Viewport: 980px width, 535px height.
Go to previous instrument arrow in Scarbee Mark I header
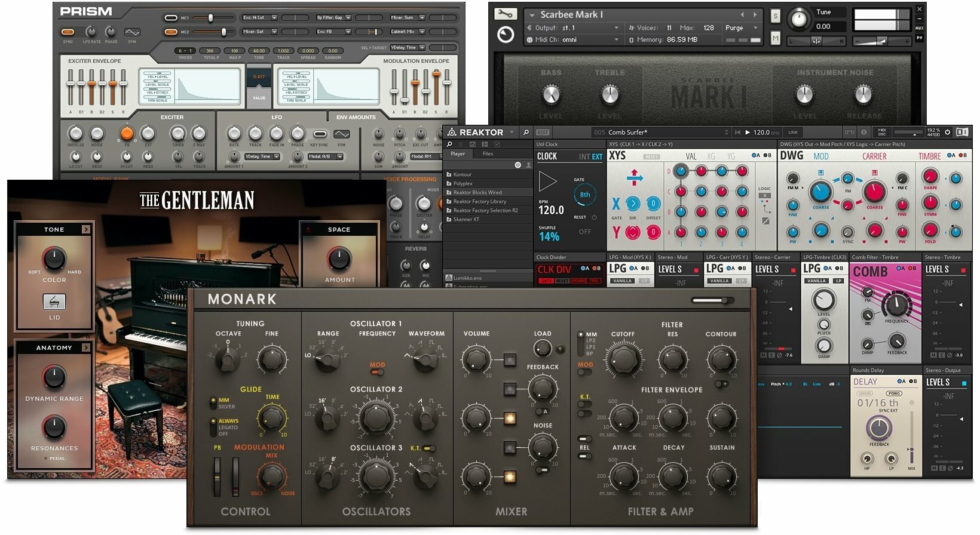pos(742,14)
